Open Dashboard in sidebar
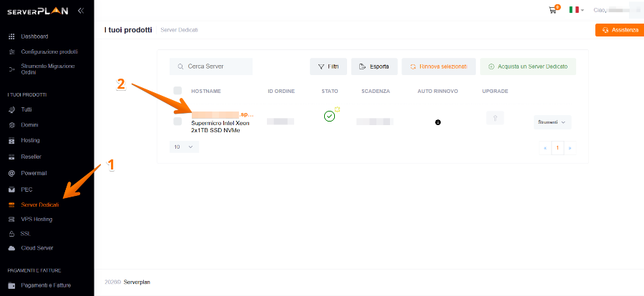This screenshot has height=296, width=644. pyautogui.click(x=34, y=36)
